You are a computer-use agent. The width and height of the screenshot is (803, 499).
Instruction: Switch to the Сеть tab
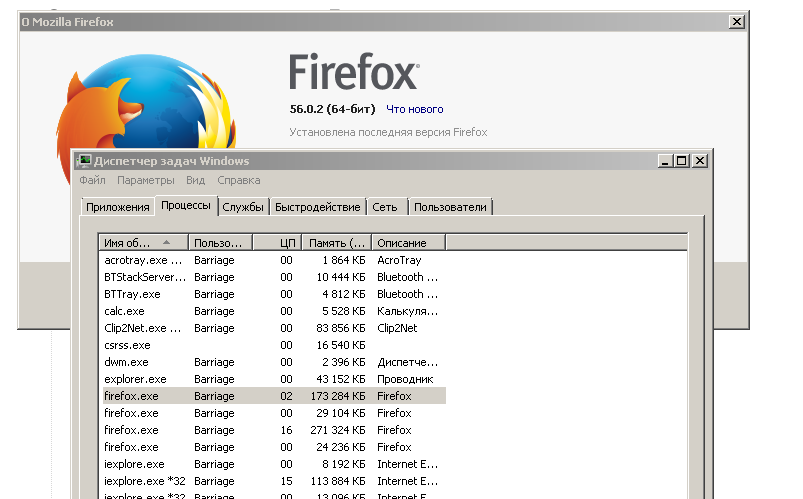tap(385, 207)
